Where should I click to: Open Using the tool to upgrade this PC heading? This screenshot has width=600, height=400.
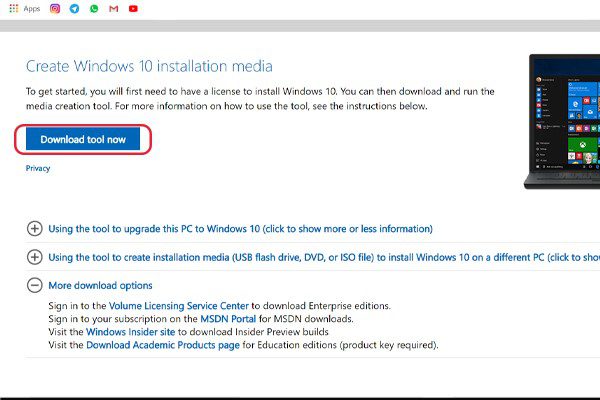(x=240, y=229)
